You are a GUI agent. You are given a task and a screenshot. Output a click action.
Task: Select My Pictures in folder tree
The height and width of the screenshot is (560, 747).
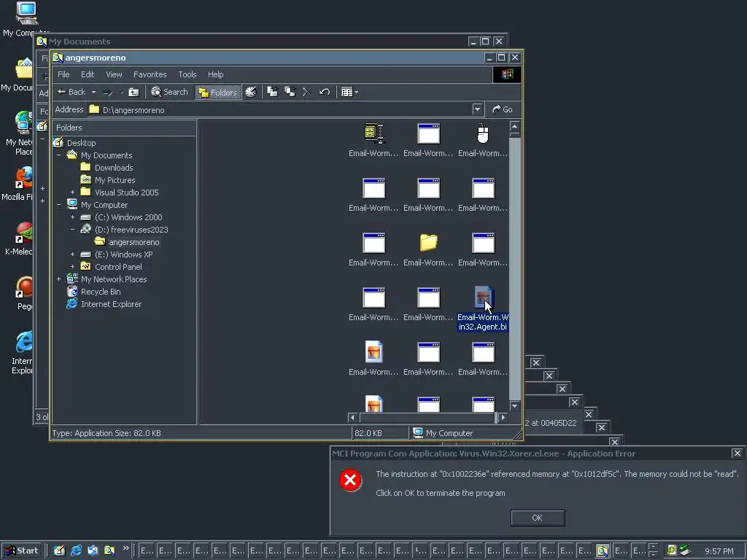pyautogui.click(x=115, y=180)
